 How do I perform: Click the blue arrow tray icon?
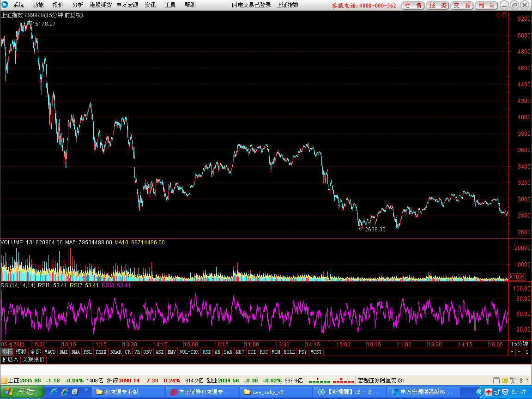click(x=497, y=392)
